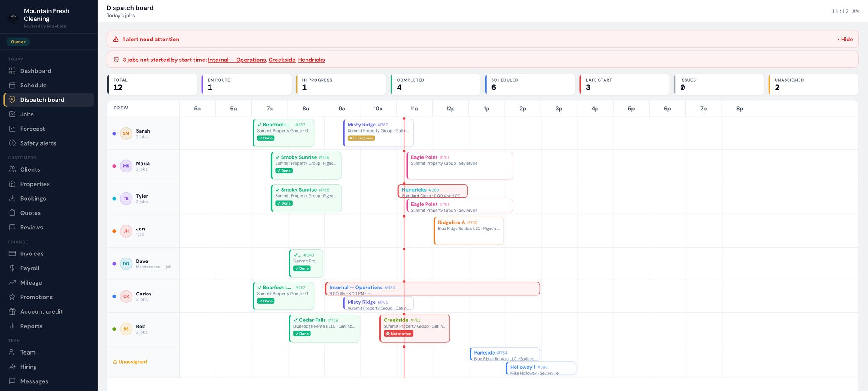
Task: Click the Reports bar chart icon
Action: click(12, 326)
